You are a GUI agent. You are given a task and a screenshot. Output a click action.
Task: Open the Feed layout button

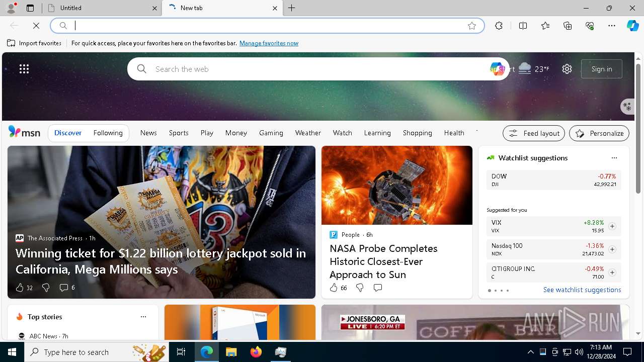tap(534, 133)
